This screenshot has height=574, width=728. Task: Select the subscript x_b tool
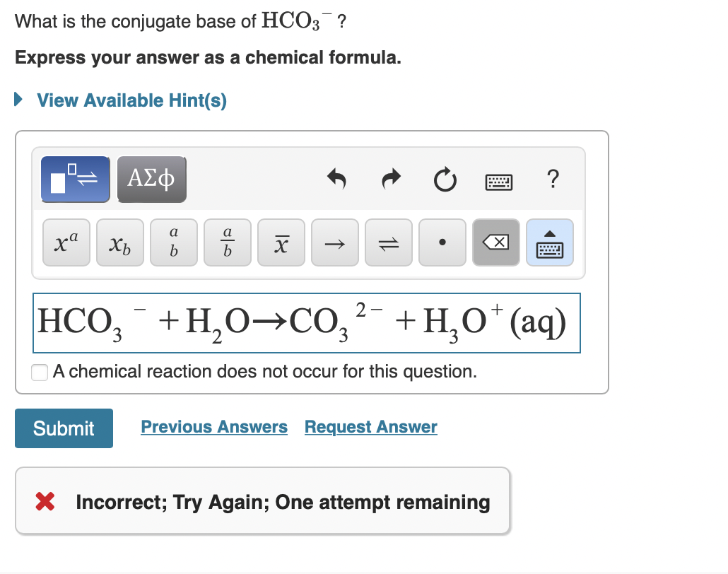119,242
